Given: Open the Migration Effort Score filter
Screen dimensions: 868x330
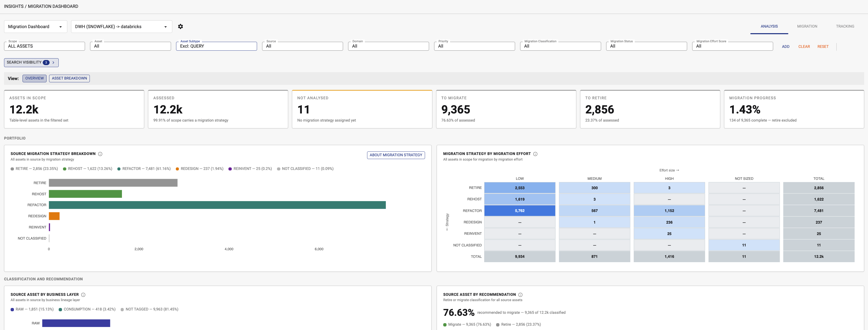Looking at the screenshot, I should 732,46.
